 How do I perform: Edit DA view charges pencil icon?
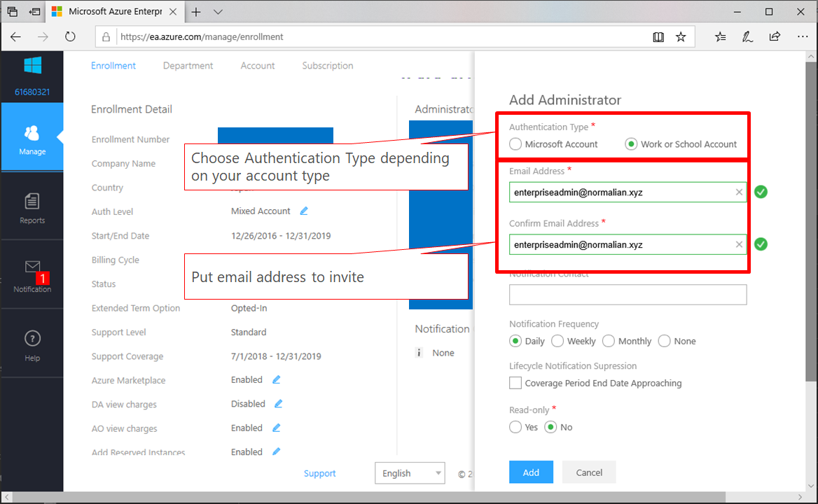pos(279,404)
